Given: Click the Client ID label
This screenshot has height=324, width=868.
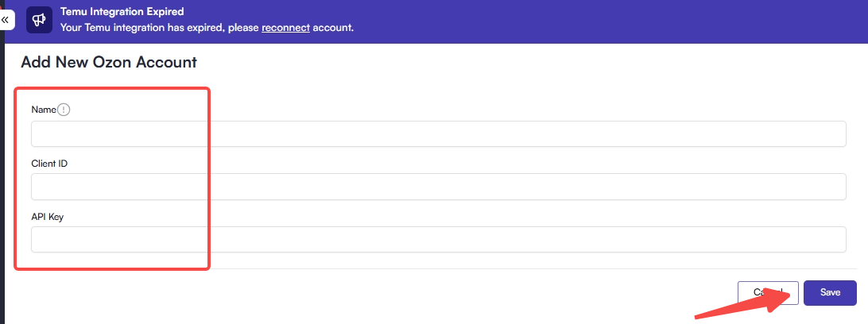Looking at the screenshot, I should [48, 163].
